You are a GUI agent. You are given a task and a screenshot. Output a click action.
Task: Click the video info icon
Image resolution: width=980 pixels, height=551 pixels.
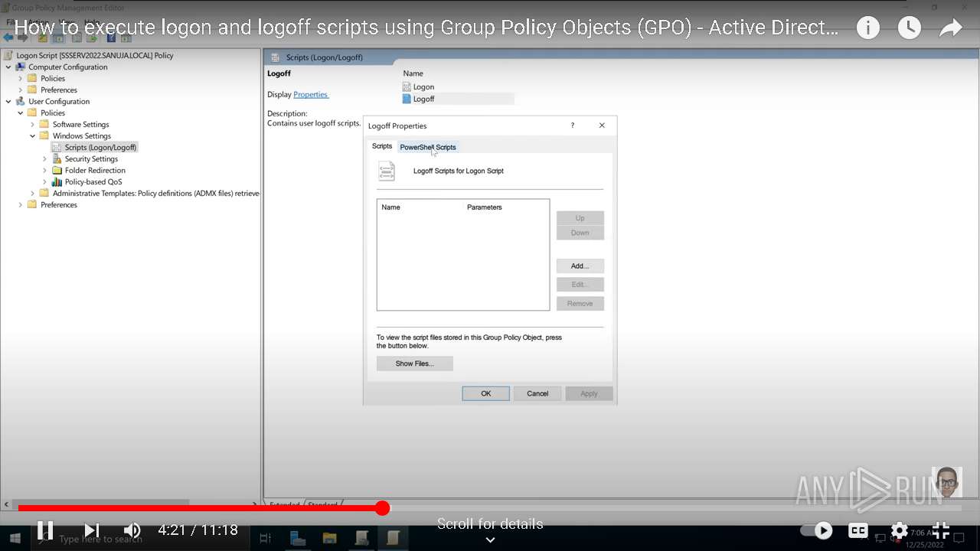coord(868,28)
